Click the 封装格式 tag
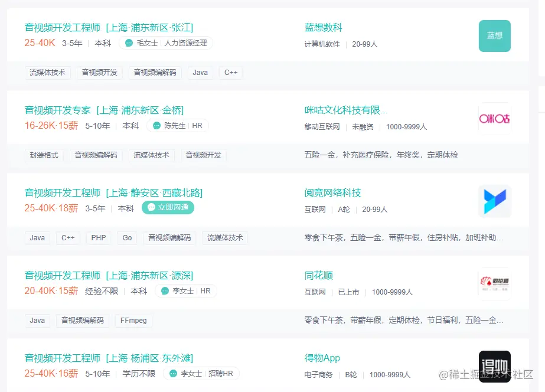Viewport: 545px width, 392px height. 44,155
